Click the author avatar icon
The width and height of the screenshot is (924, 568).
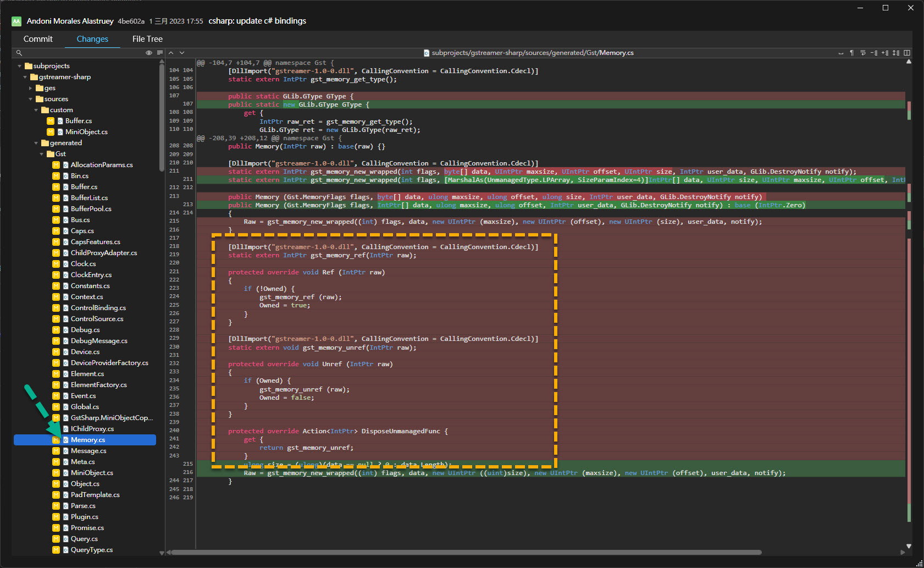(16, 21)
